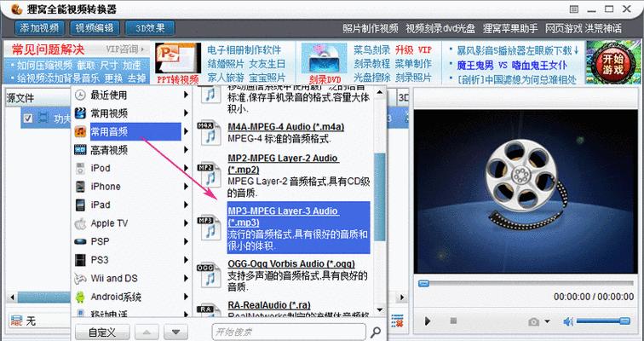Open the 视频编辑 video edit button
Screen dimensions: 644x341
pos(95,28)
